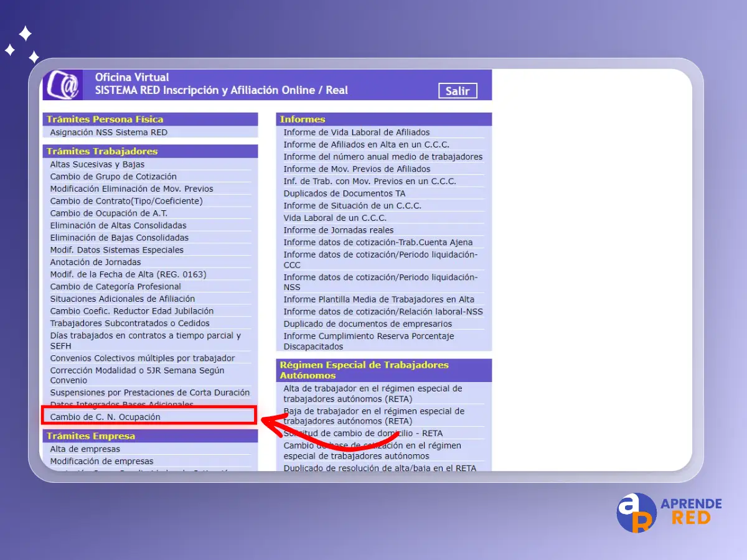Click Cambio de Contrato(Tipo/Coeficiente)
This screenshot has height=560, width=747.
[x=126, y=201]
